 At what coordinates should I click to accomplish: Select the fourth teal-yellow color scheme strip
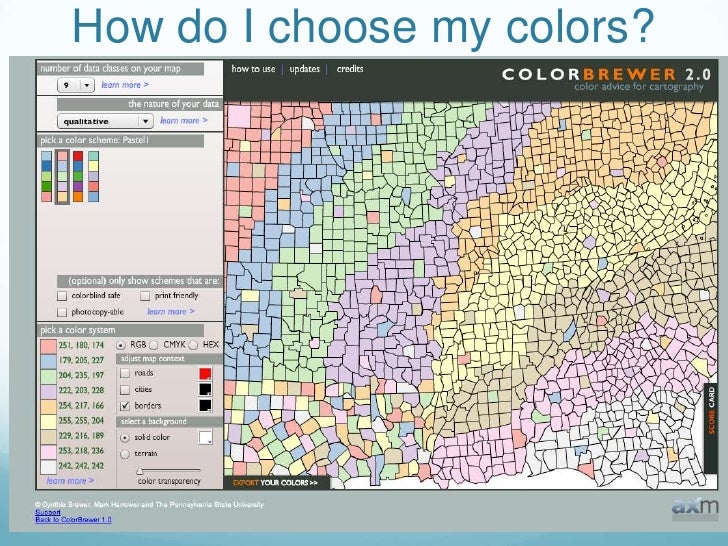pyautogui.click(x=94, y=176)
